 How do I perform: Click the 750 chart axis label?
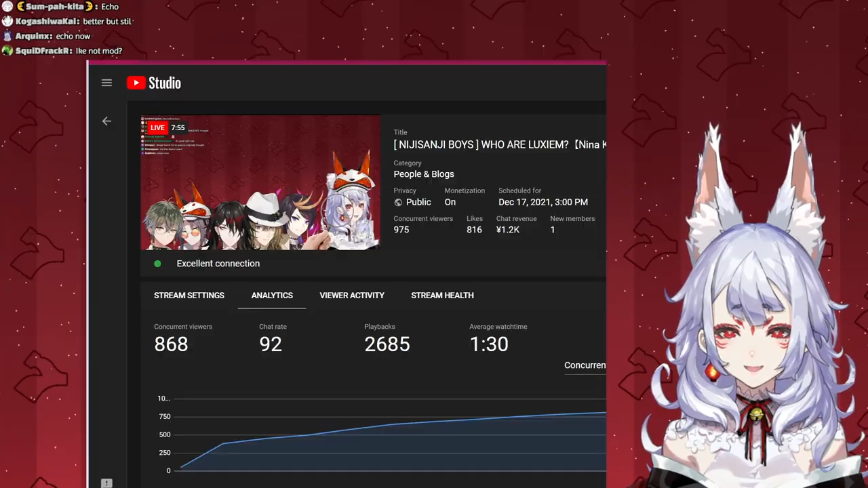(x=164, y=417)
